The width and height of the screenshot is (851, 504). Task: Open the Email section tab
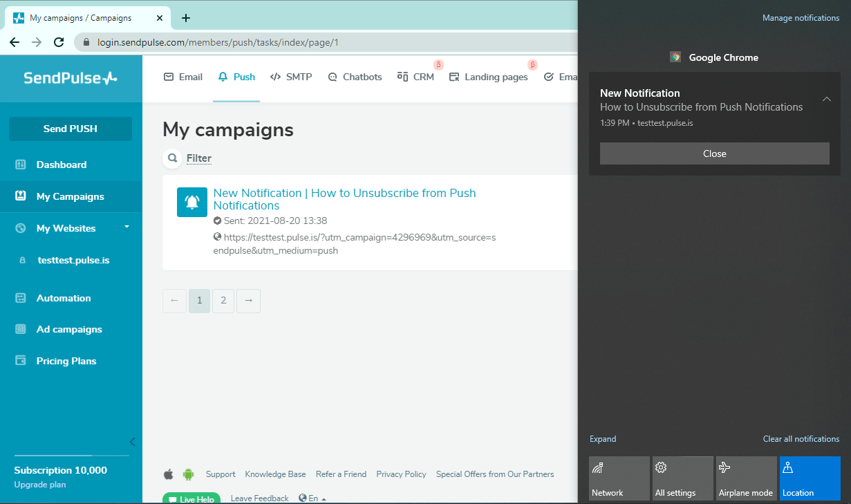[183, 77]
